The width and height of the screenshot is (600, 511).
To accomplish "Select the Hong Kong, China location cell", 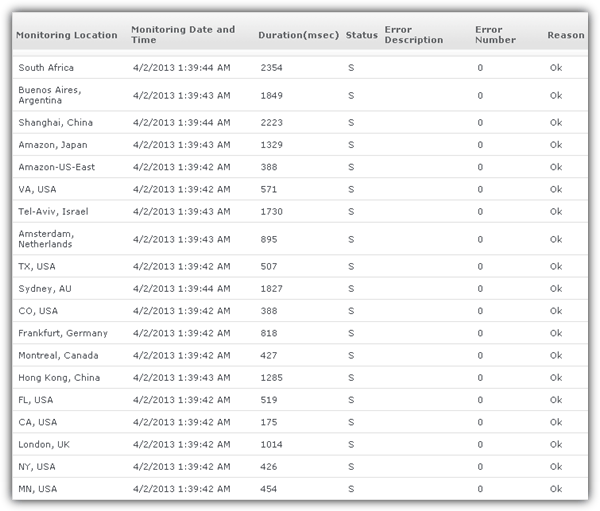I will tap(59, 377).
